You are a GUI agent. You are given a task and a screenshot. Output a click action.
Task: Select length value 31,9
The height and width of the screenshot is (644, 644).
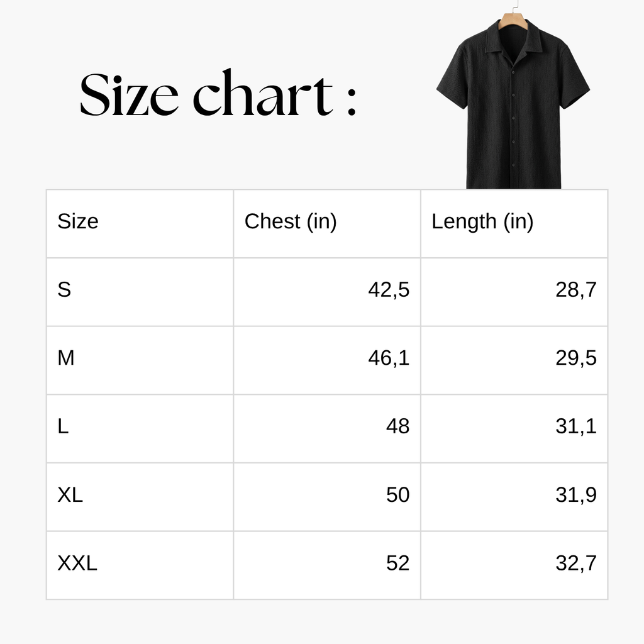coord(576,494)
